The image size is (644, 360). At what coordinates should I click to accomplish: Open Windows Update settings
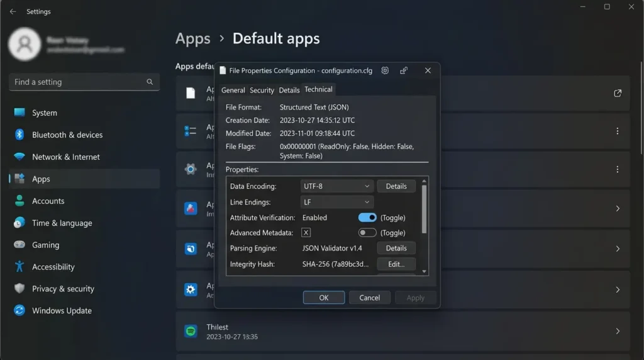coord(84,311)
